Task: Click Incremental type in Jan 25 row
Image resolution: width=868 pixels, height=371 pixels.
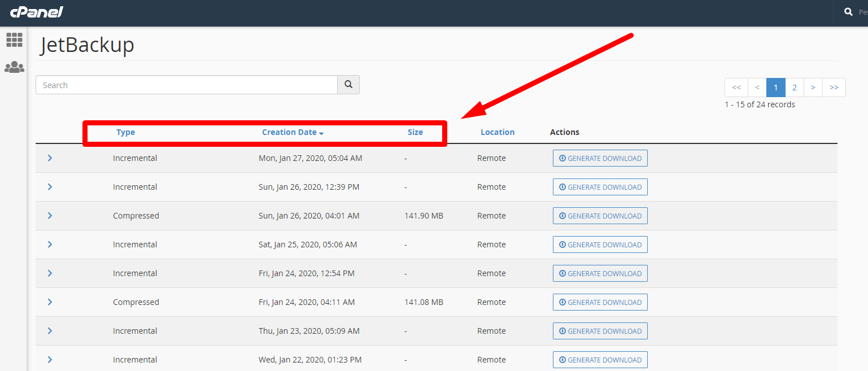Action: [135, 245]
